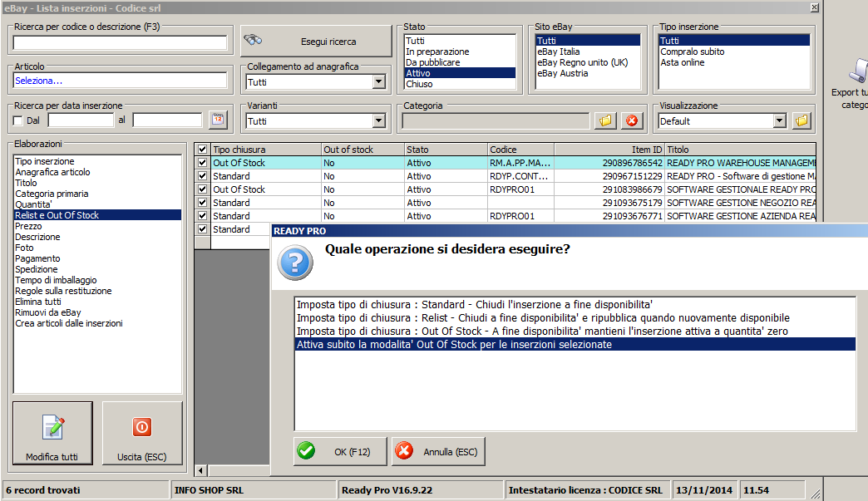Image resolution: width=868 pixels, height=501 pixels.
Task: Click the binoculars search icon
Action: click(x=253, y=39)
